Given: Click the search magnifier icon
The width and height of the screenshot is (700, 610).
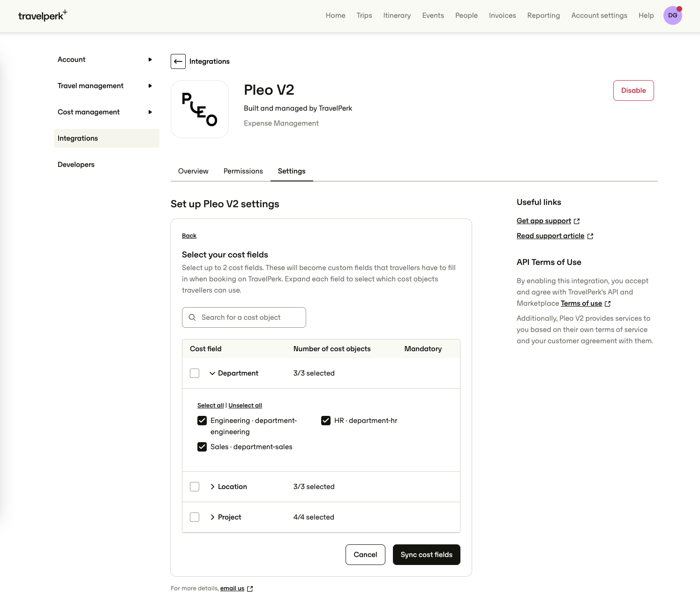Looking at the screenshot, I should coord(192,317).
